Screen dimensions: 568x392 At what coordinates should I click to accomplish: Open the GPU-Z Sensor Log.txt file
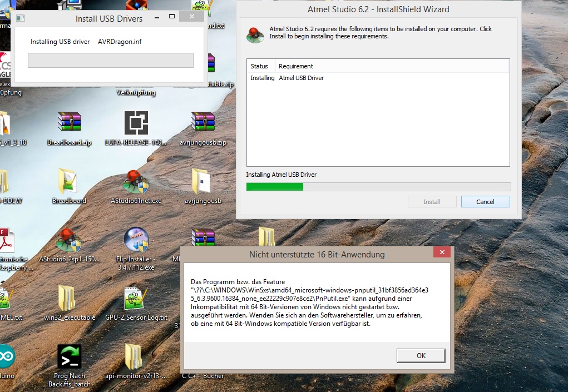coord(136,299)
